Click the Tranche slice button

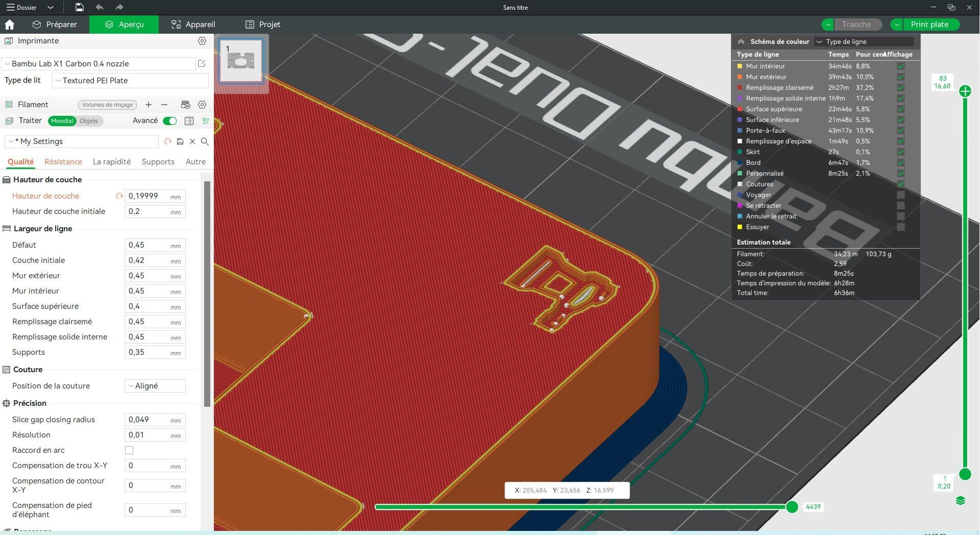point(857,25)
